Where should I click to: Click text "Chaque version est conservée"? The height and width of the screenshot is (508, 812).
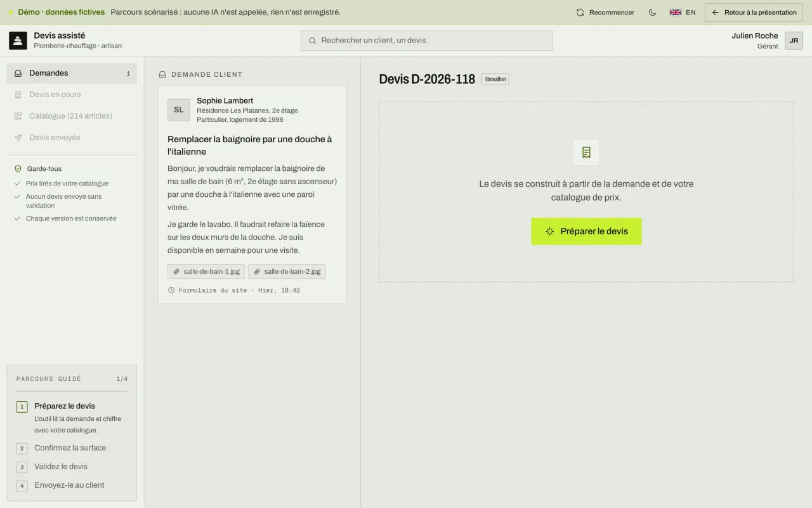tap(71, 218)
